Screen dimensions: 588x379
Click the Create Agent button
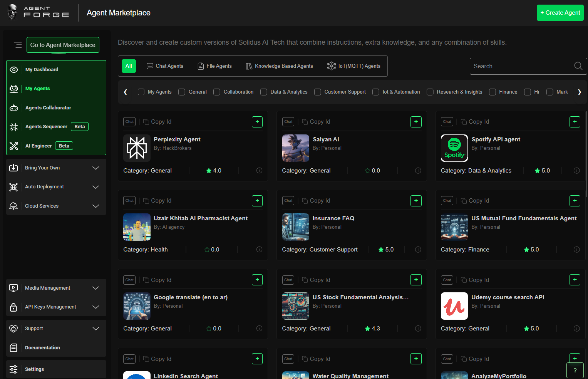560,13
